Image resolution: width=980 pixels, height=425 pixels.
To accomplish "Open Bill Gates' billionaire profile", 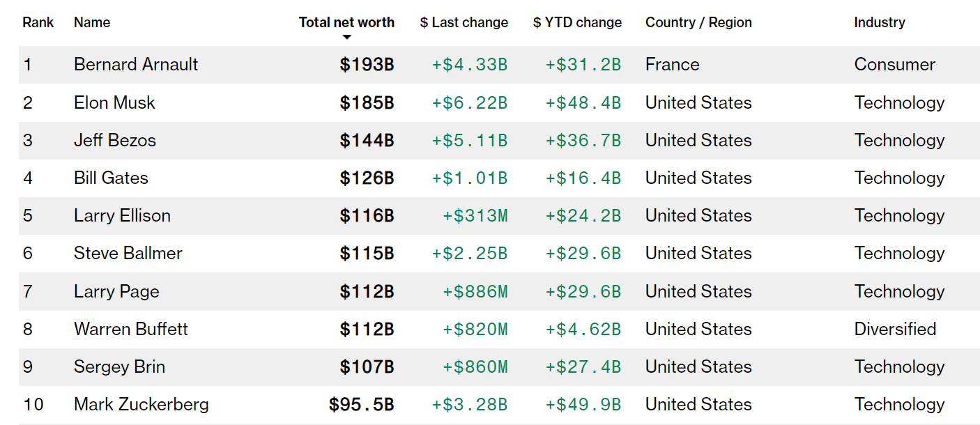I will pyautogui.click(x=111, y=178).
